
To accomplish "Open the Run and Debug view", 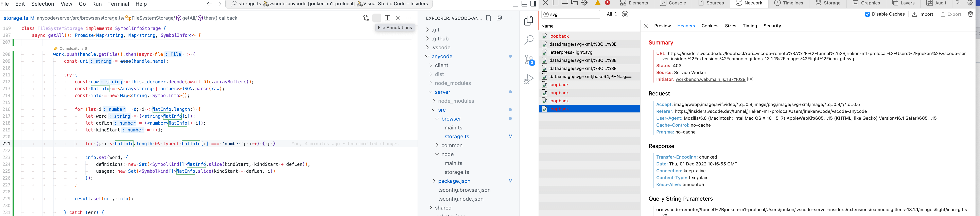I will (x=528, y=79).
